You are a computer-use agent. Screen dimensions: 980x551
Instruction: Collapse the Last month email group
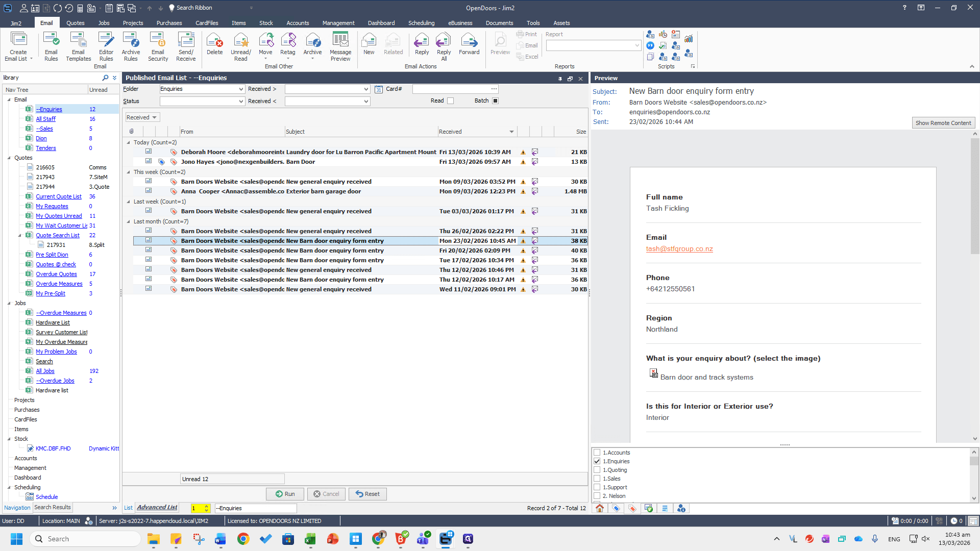[x=129, y=221]
